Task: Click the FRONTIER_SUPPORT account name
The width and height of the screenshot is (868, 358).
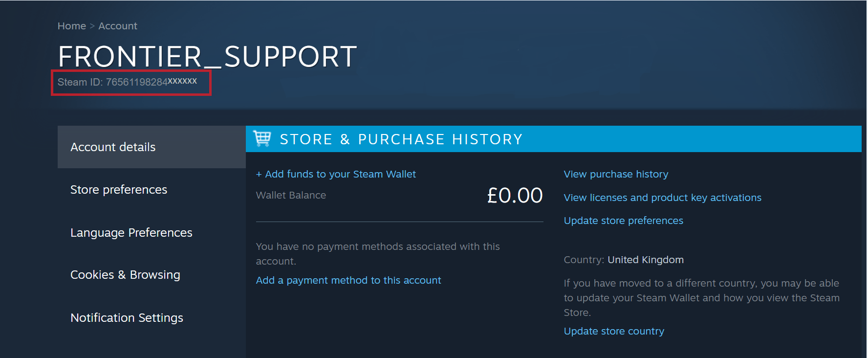Action: click(x=207, y=56)
